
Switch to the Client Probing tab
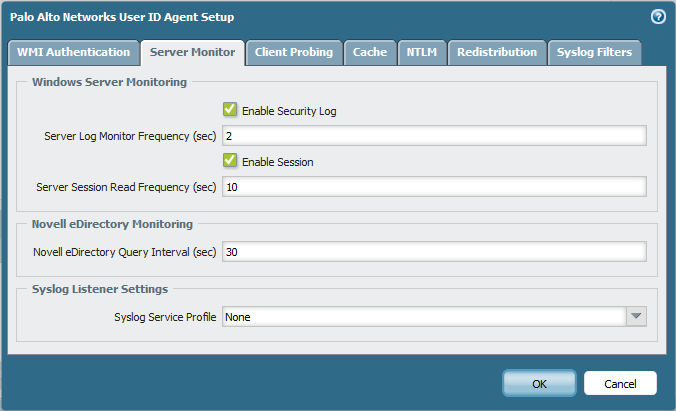tap(294, 52)
